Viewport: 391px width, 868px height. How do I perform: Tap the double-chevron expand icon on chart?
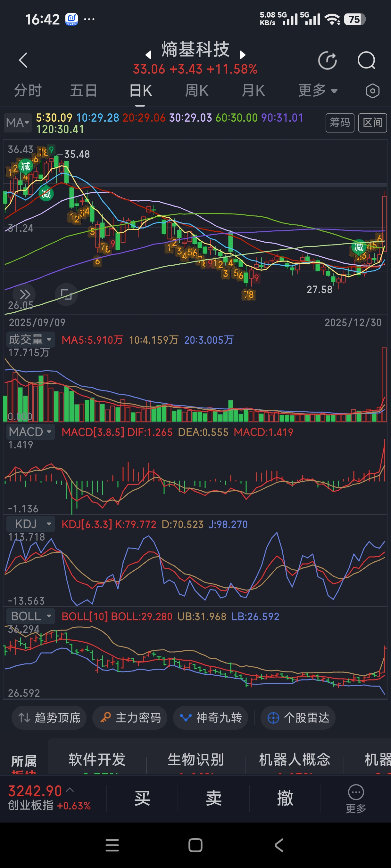tap(25, 294)
